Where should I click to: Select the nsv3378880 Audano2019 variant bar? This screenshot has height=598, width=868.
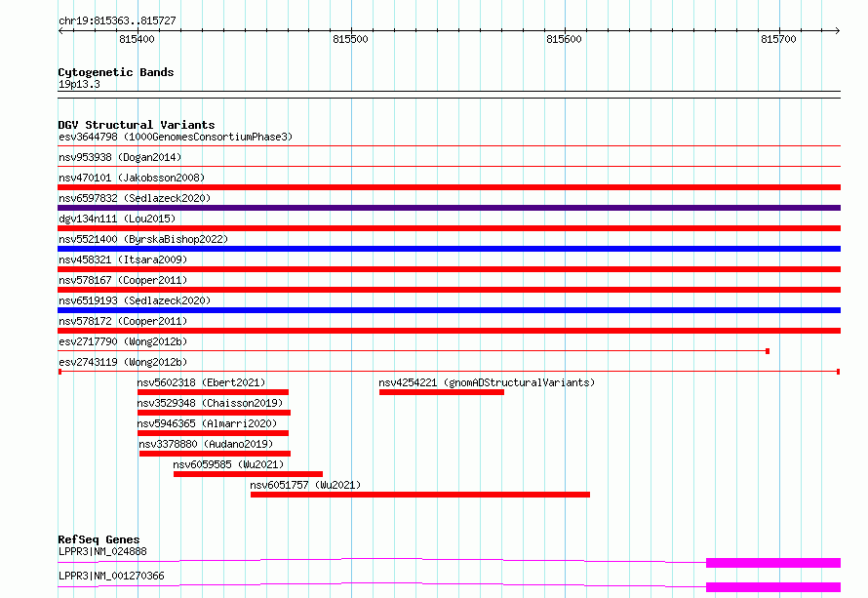215,454
